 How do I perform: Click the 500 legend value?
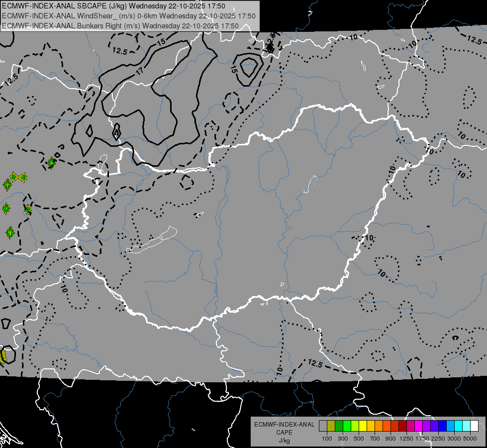tap(359, 439)
